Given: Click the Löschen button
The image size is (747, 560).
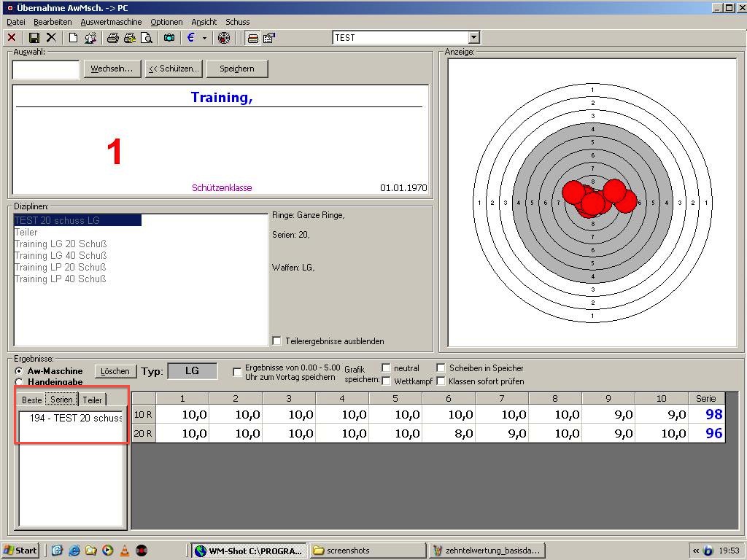Looking at the screenshot, I should pyautogui.click(x=115, y=371).
